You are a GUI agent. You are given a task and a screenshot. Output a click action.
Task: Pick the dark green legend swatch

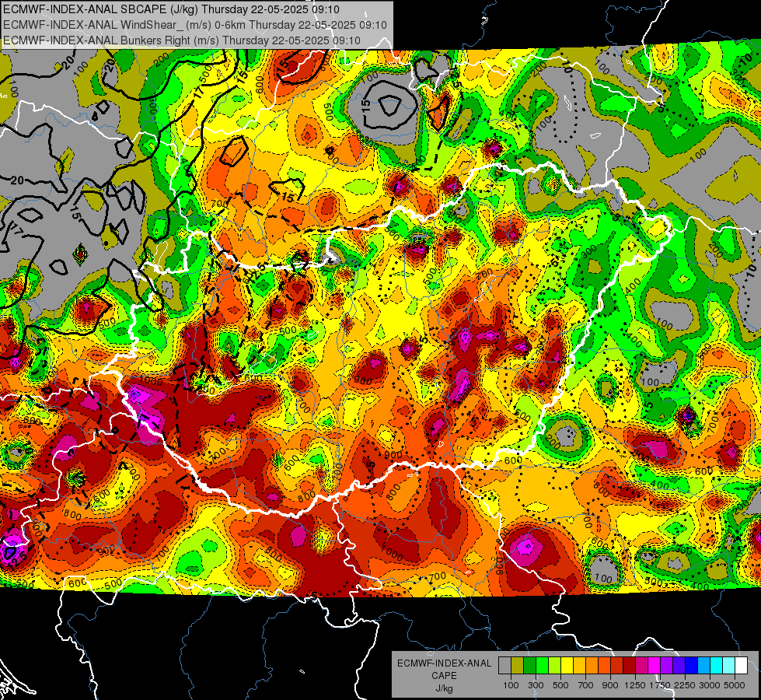(529, 666)
